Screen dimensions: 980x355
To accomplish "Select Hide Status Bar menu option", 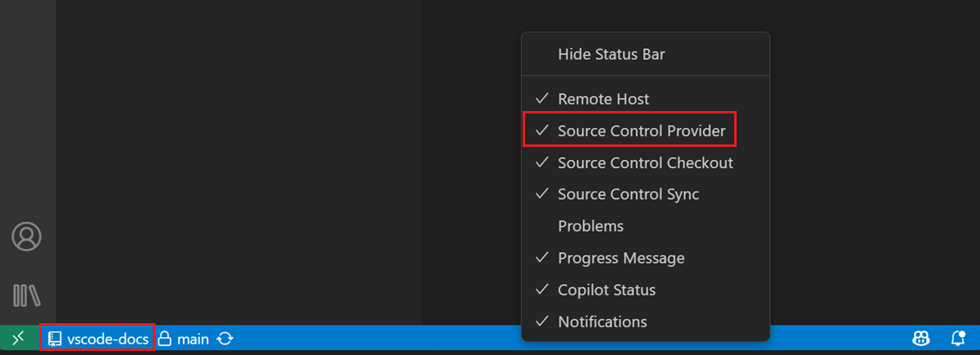I will click(611, 55).
